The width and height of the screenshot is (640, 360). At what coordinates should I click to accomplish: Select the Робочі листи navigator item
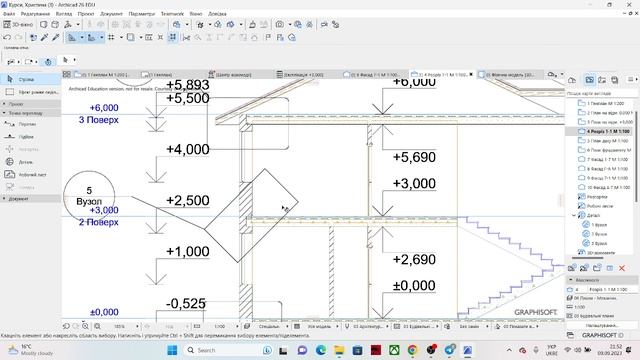click(596, 206)
